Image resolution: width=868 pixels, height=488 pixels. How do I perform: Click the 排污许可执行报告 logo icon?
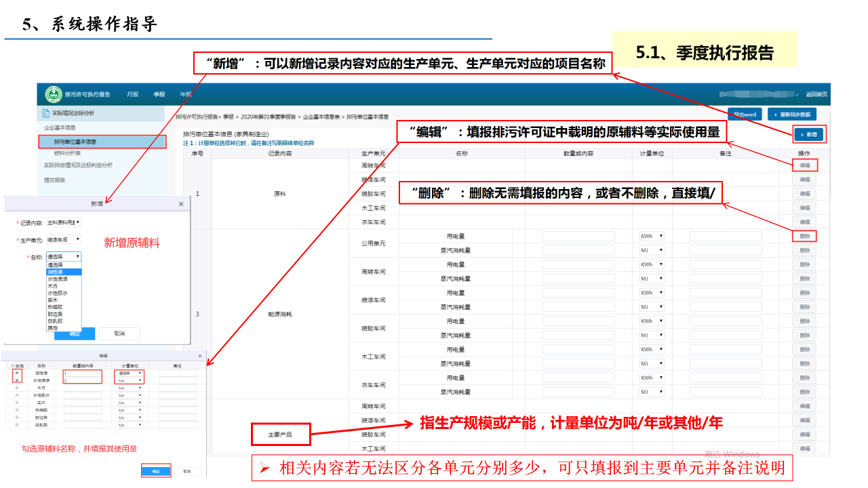tap(54, 94)
